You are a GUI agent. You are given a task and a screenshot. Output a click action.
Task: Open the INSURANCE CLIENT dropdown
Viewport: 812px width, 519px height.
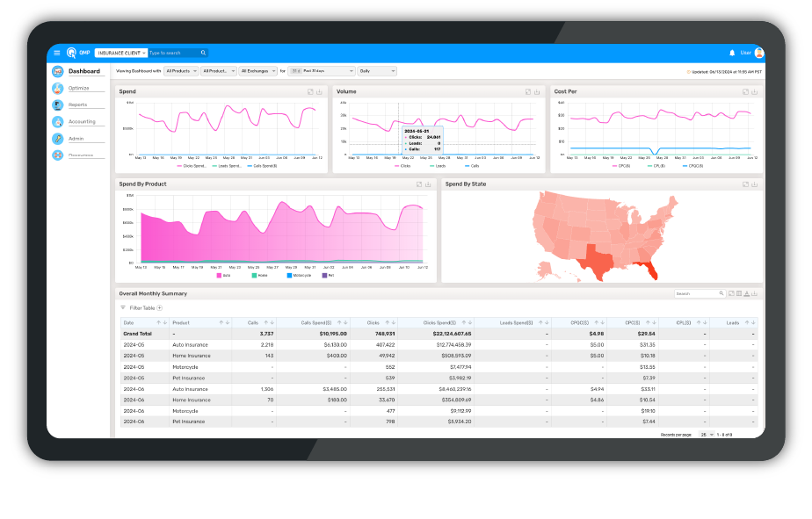point(121,53)
